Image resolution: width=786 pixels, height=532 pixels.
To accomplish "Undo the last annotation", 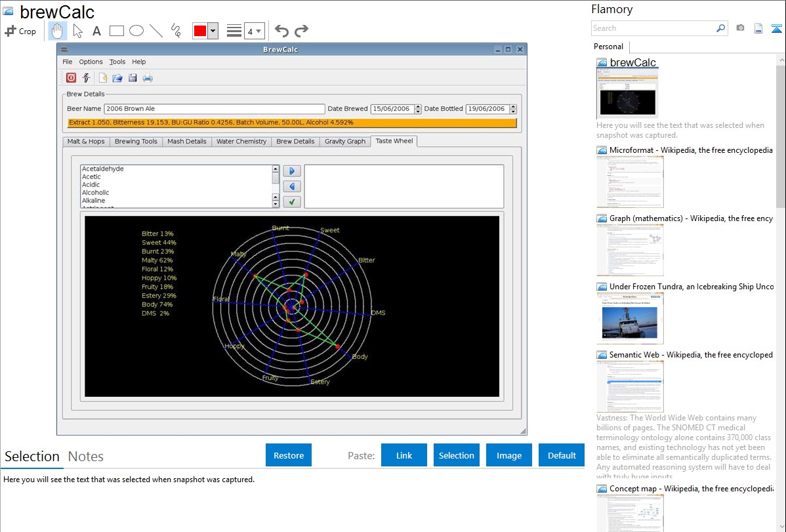I will tap(281, 31).
